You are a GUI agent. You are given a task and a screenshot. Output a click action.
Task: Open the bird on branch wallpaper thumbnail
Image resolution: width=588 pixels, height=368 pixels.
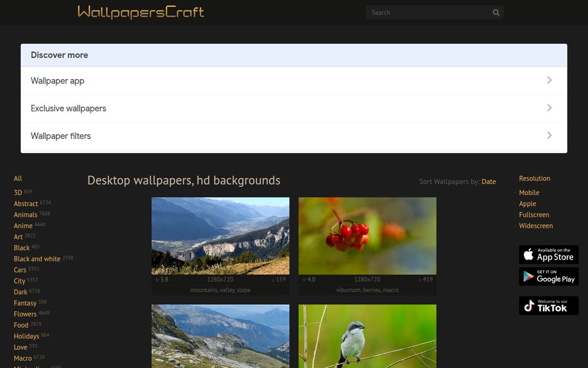click(x=367, y=336)
